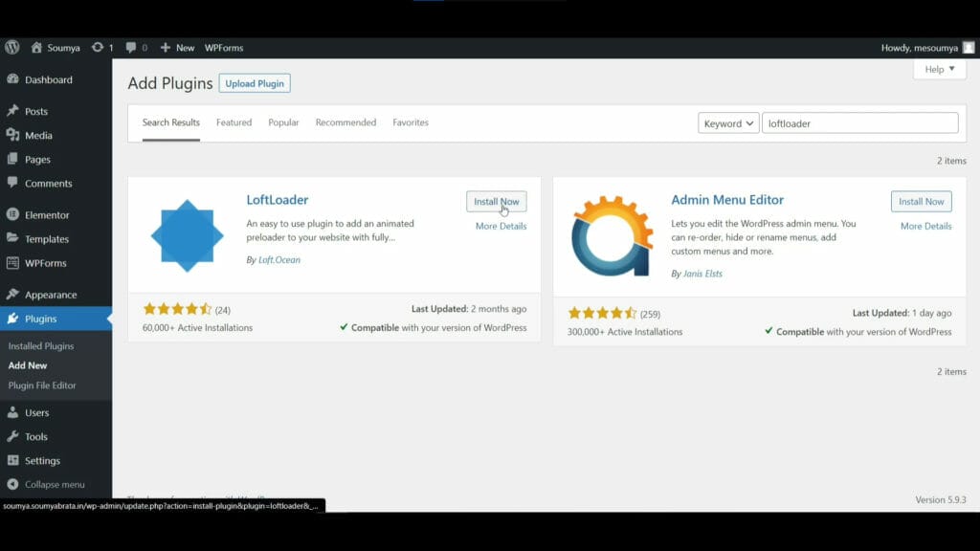Click the Plugins plug icon
The height and width of the screenshot is (551, 980).
(13, 319)
